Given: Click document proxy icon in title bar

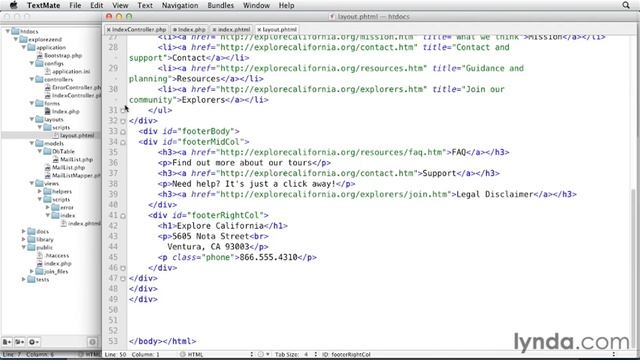Looking at the screenshot, I should pyautogui.click(x=332, y=17).
